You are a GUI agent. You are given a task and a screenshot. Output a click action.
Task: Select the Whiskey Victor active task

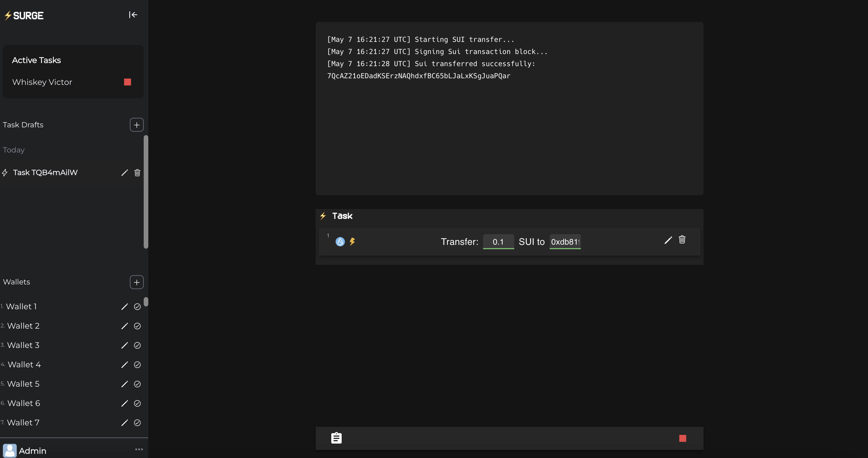click(x=42, y=82)
